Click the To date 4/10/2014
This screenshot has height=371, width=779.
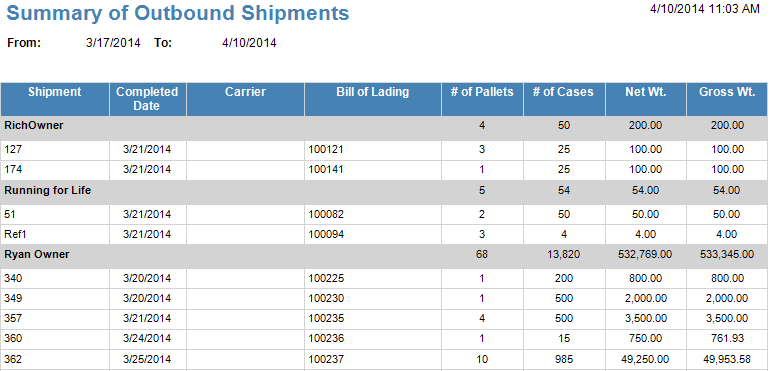[249, 43]
